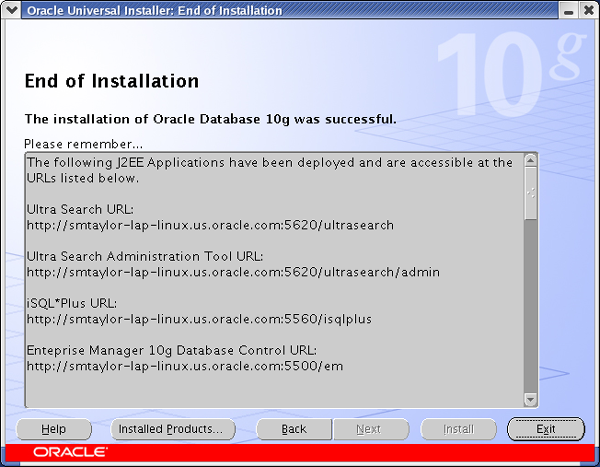
Task: Exit the Oracle installer
Action: point(545,429)
